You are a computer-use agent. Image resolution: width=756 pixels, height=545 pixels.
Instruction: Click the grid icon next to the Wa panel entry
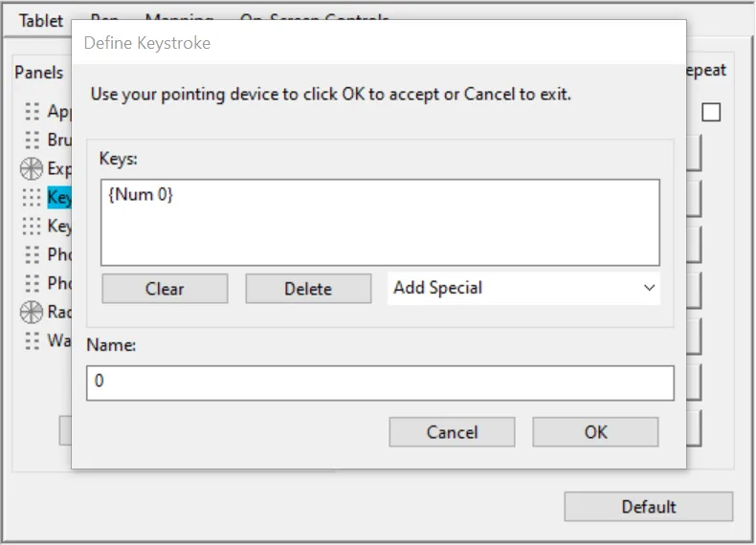(x=33, y=340)
